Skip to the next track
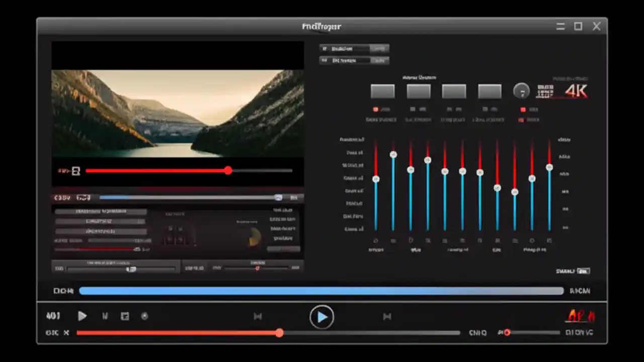644x362 pixels. pyautogui.click(x=387, y=316)
